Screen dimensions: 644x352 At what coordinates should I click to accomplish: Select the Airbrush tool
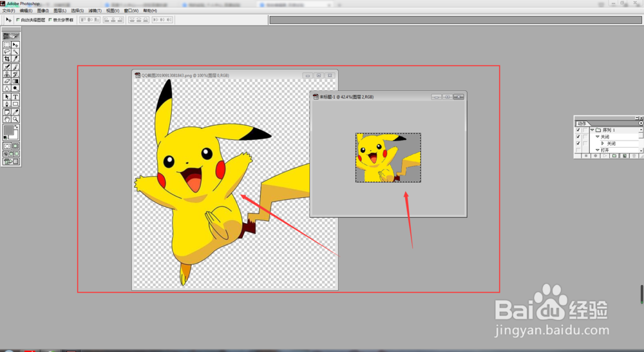tap(6, 67)
